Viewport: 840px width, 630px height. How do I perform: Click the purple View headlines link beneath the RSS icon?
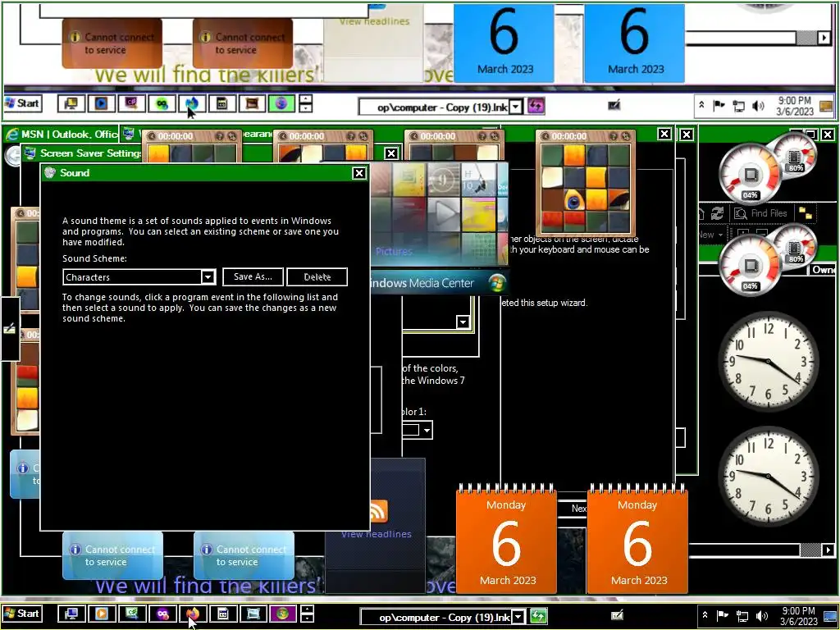click(x=376, y=534)
